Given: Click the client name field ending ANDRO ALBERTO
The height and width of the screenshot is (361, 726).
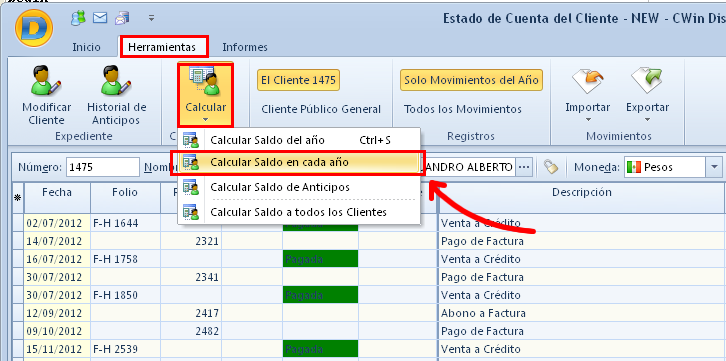Looking at the screenshot, I should pyautogui.click(x=468, y=167).
